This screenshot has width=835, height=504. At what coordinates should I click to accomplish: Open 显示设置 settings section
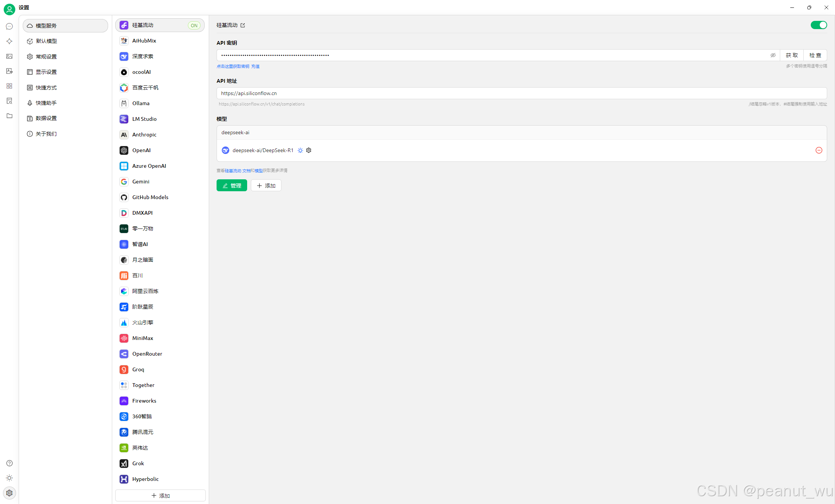(x=46, y=72)
